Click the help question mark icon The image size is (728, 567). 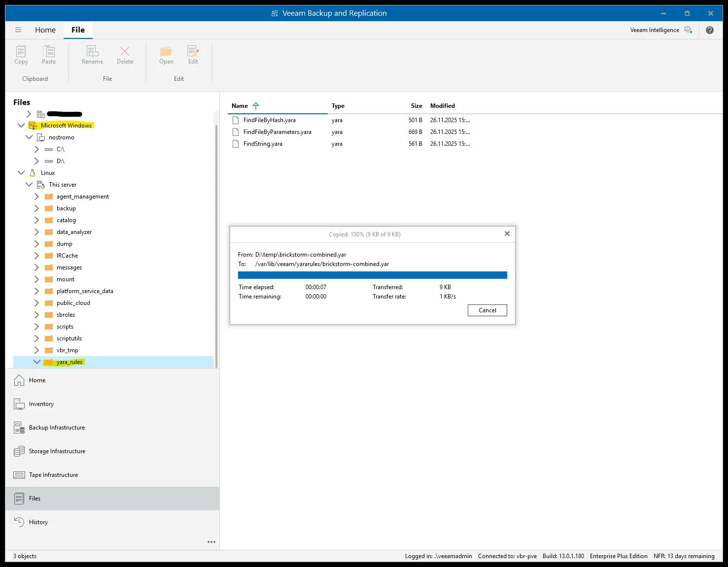pos(709,30)
